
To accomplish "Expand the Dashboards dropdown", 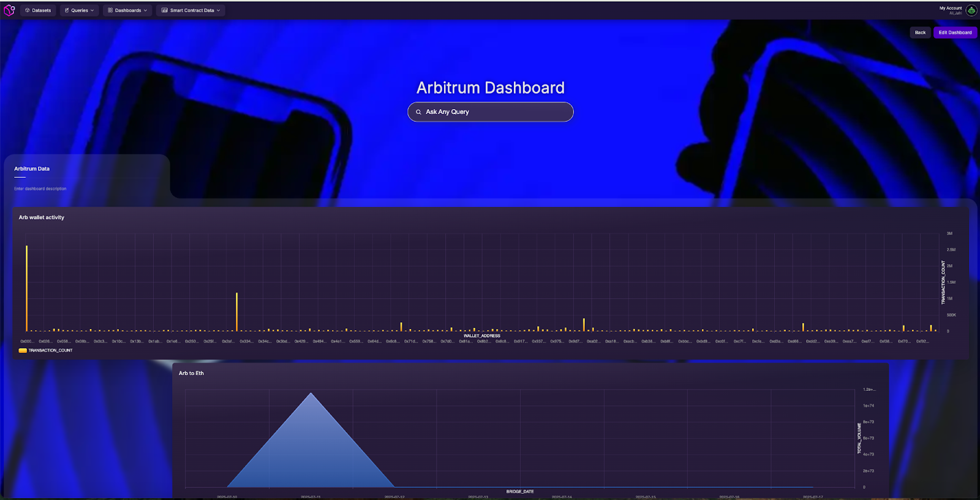I will [127, 10].
